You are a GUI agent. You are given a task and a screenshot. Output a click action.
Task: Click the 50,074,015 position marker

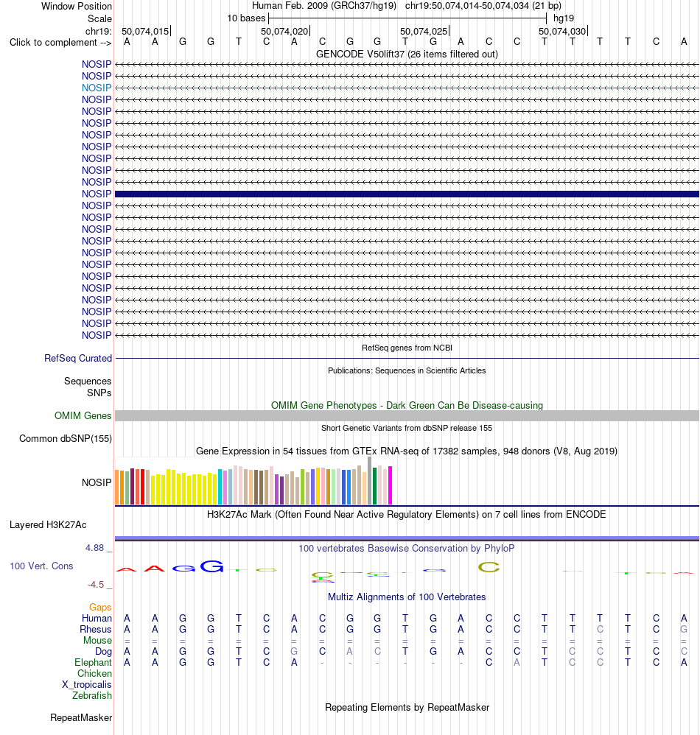point(145,32)
